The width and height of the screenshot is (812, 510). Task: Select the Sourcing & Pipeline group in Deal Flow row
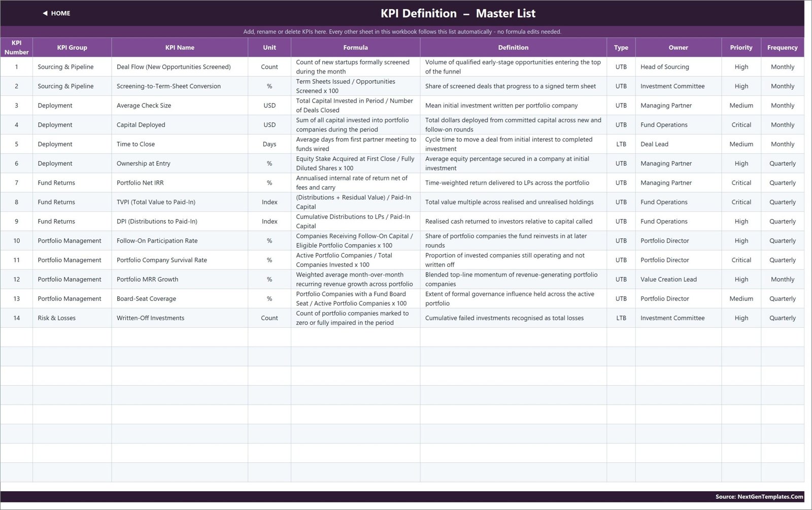tap(72, 67)
